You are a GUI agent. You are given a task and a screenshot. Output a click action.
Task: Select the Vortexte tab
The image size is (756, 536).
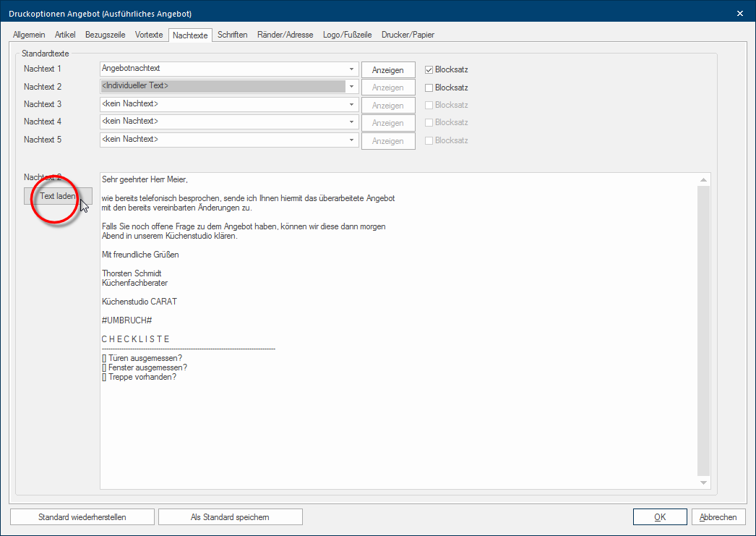point(149,35)
